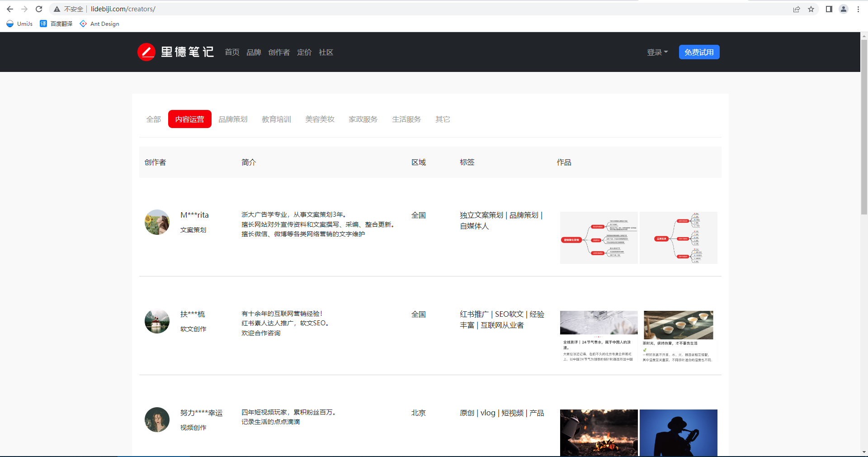868x457 pixels.
Task: Open 扶***梳's tea article thumbnail
Action: (679, 337)
